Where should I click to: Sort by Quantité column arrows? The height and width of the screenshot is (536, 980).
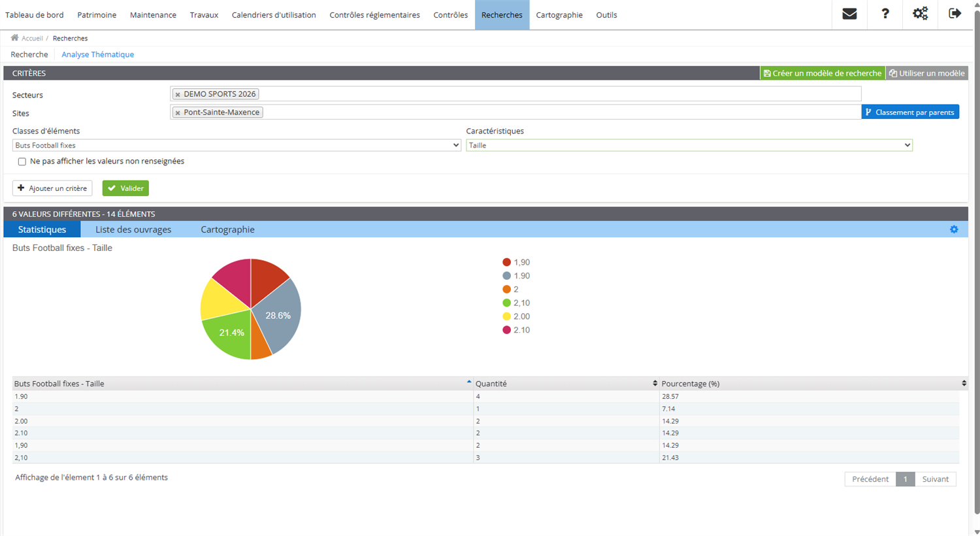click(x=655, y=384)
